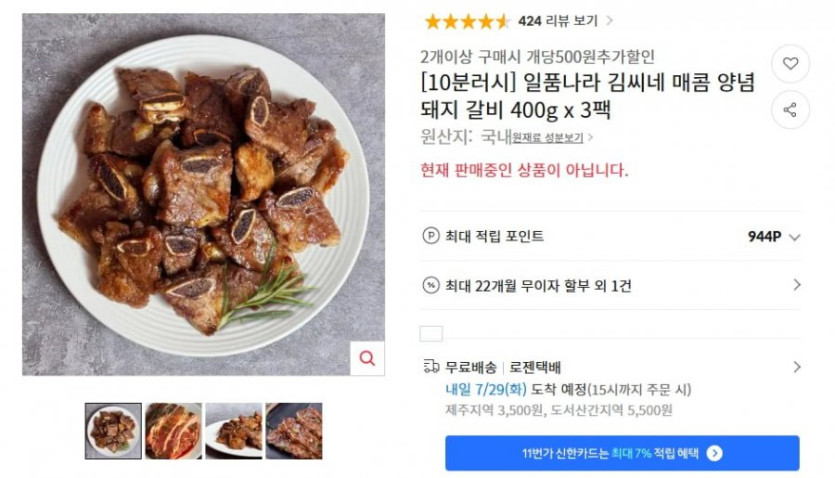The width and height of the screenshot is (835, 478).
Task: Expand the 944P points dropdown
Action: (x=795, y=237)
